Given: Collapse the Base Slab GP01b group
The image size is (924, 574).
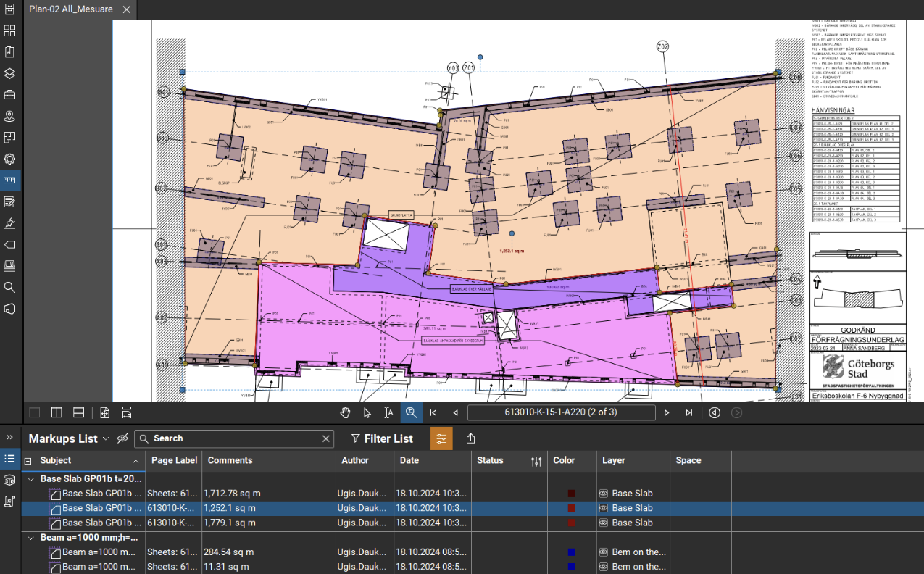Looking at the screenshot, I should (31, 479).
